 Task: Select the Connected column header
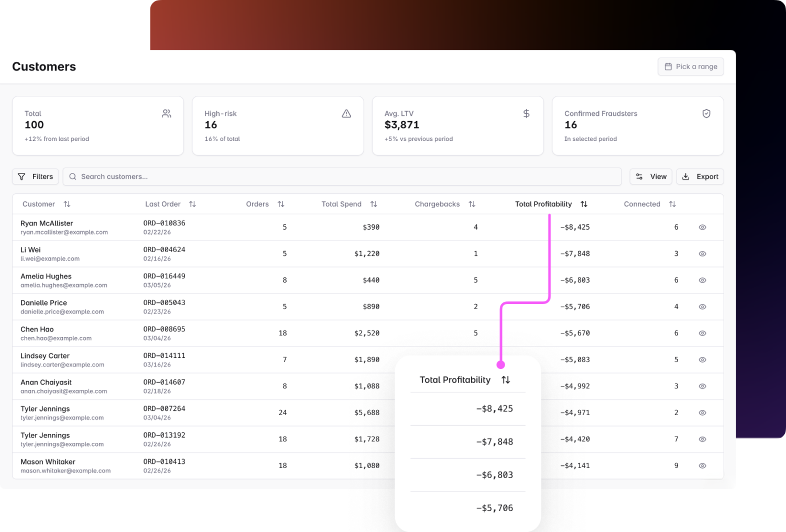pos(642,204)
